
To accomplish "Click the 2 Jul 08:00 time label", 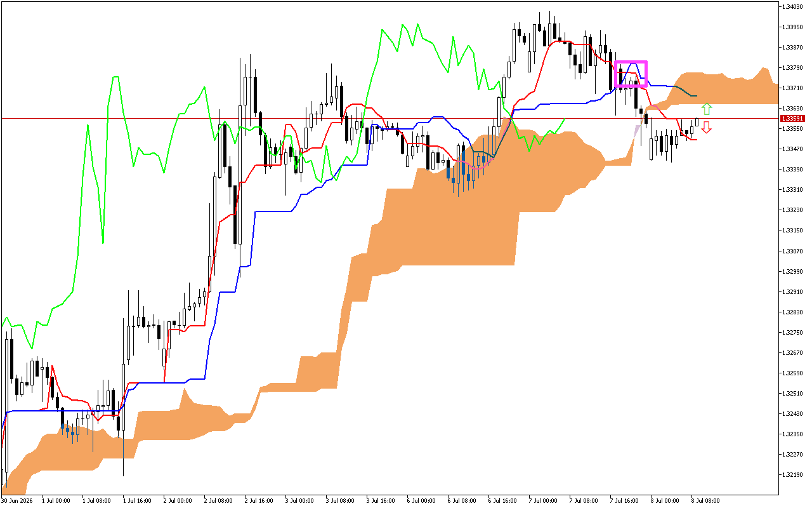I will 218,500.
